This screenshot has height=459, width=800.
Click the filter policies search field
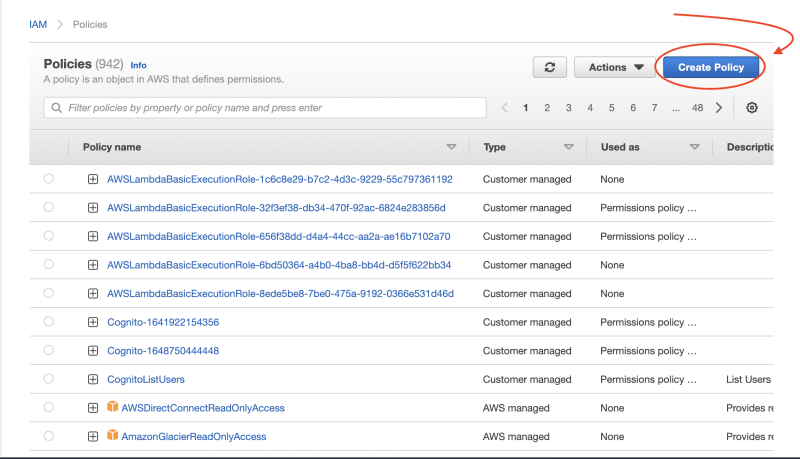pos(265,108)
